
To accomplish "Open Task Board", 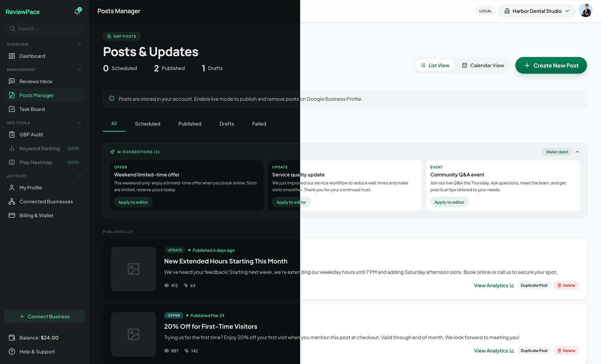I will (45, 109).
